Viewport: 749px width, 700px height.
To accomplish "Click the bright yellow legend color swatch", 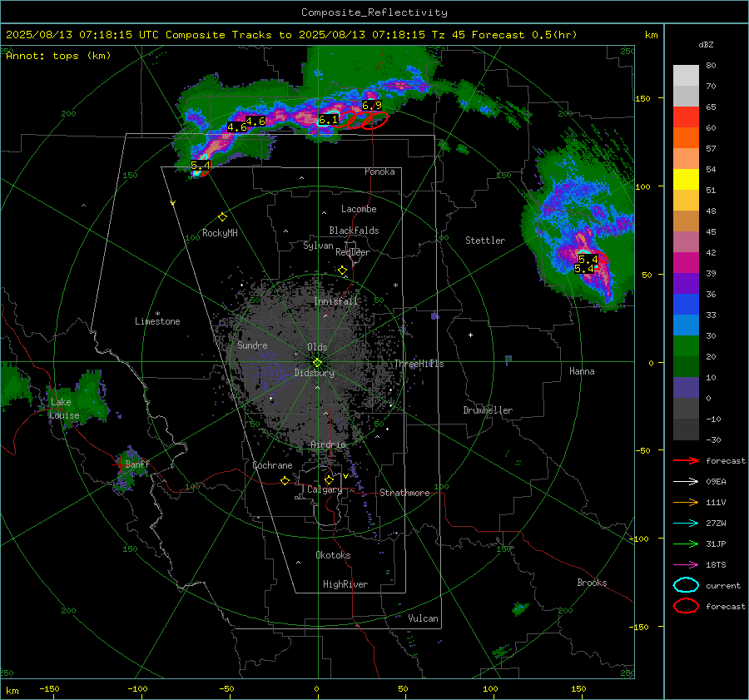I will pyautogui.click(x=686, y=180).
